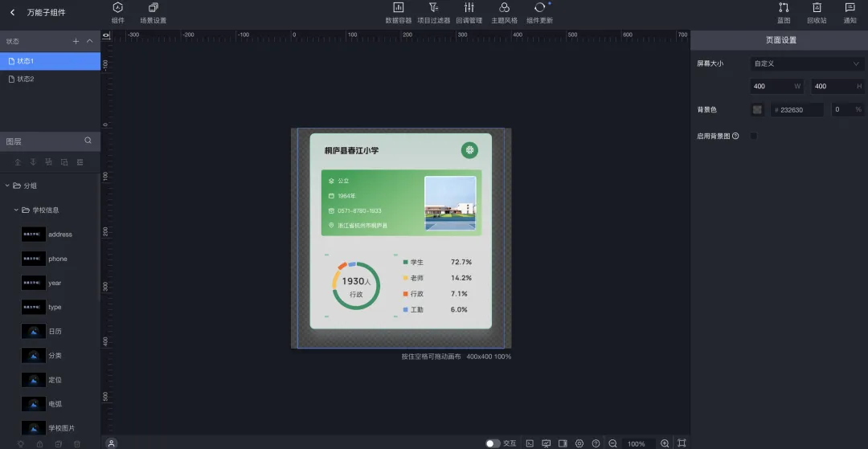Select the 分类 layer

click(x=50, y=356)
